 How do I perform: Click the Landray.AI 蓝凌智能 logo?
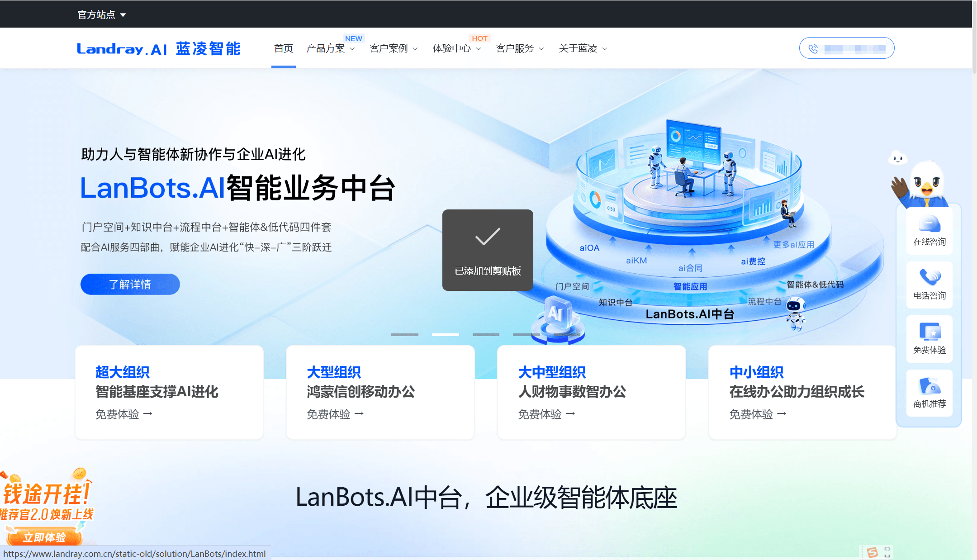pos(159,48)
